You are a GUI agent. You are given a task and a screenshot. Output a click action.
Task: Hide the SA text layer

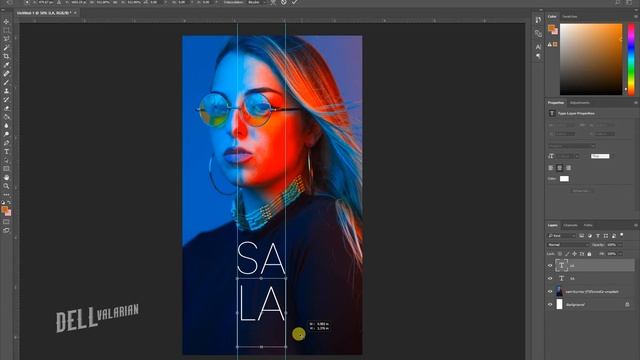coord(550,278)
